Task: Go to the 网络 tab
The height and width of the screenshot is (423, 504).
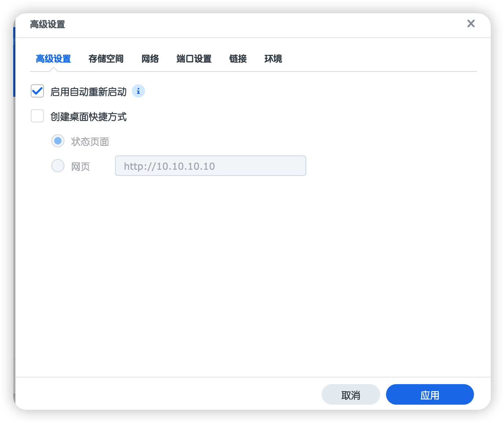Action: tap(150, 59)
